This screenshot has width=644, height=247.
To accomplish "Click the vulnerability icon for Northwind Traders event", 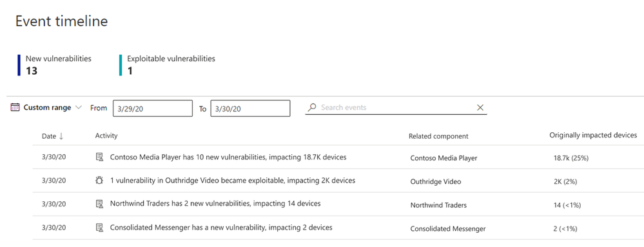I will pyautogui.click(x=99, y=203).
